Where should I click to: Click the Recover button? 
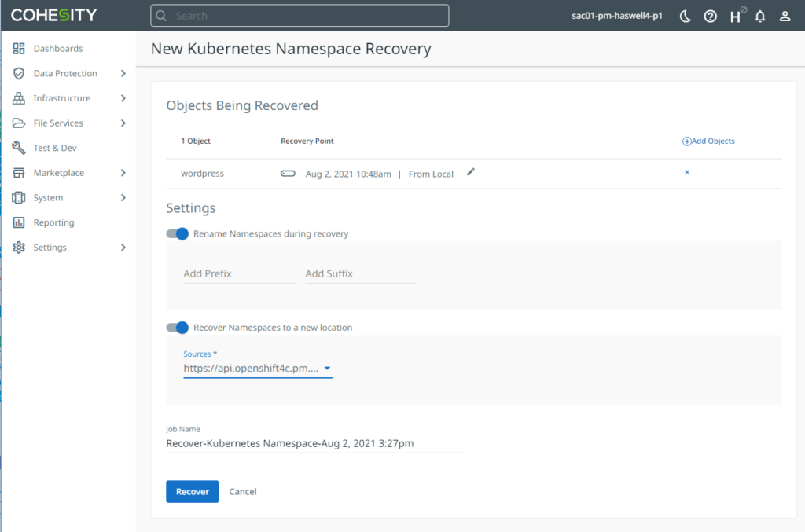point(192,491)
